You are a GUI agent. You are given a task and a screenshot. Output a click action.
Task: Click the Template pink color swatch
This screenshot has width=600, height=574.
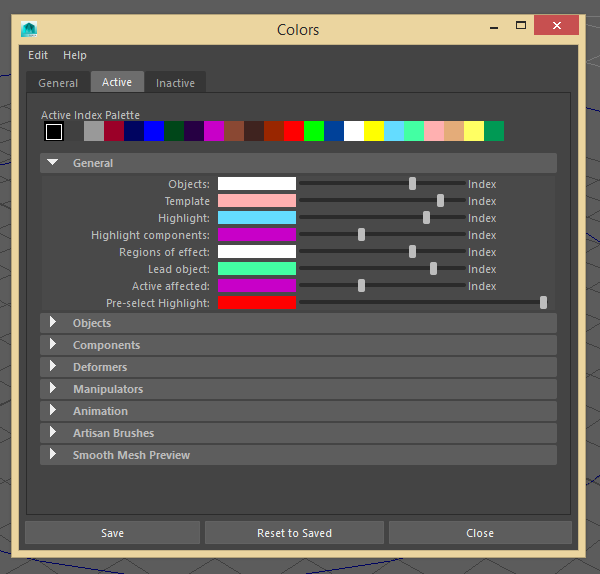point(257,201)
